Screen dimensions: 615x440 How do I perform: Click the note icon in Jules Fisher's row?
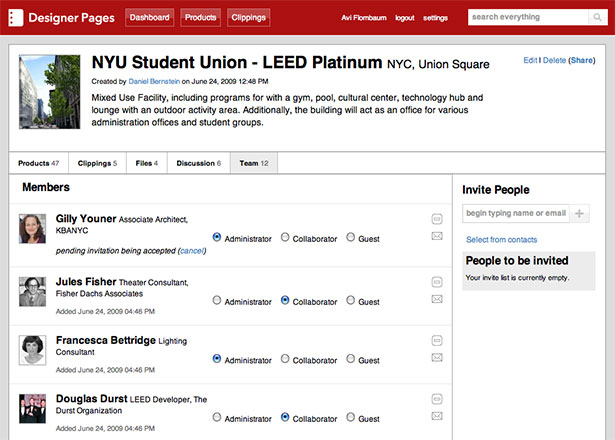pos(437,282)
